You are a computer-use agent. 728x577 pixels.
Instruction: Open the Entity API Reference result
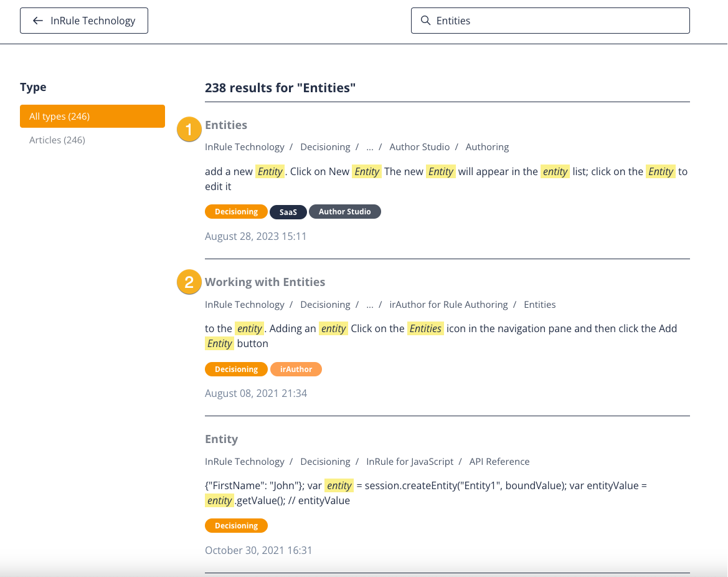coord(221,439)
